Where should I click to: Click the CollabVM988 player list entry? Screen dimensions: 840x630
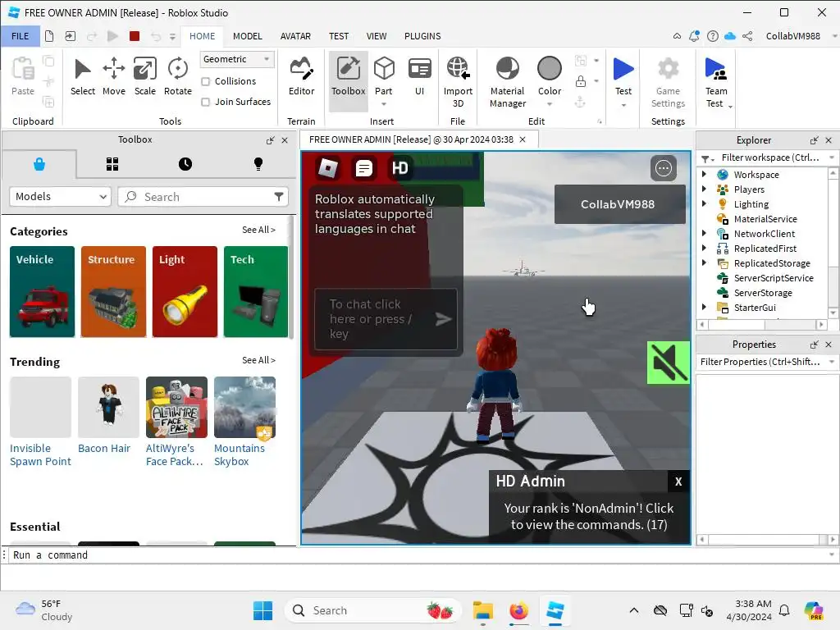(x=620, y=204)
